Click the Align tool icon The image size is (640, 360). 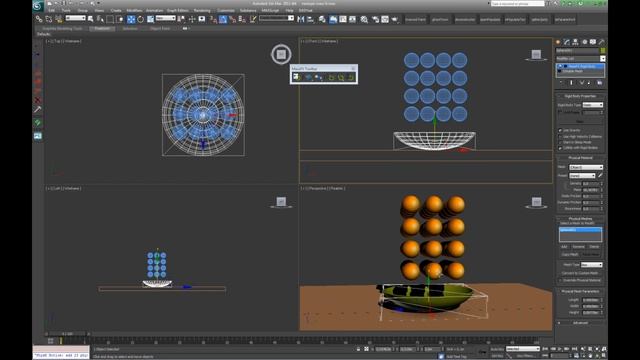311,19
